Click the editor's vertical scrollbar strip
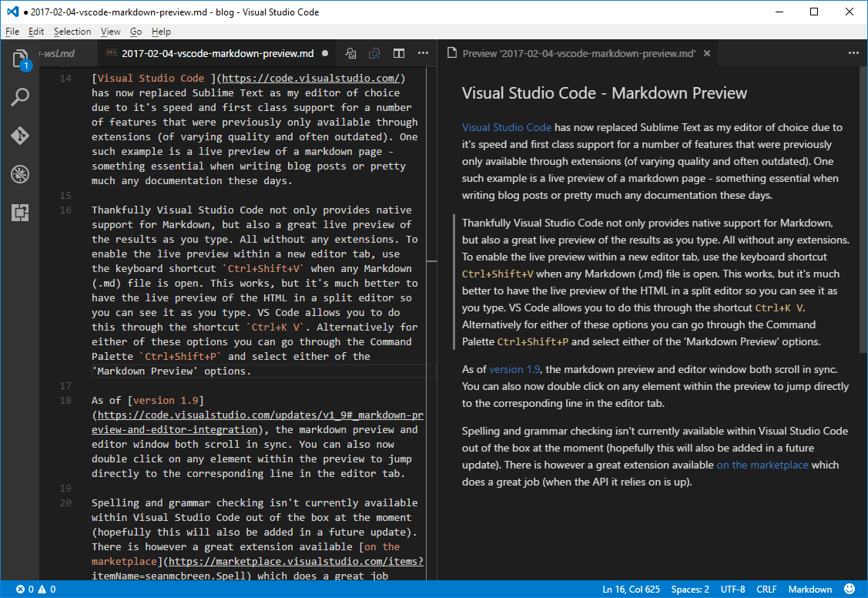 tap(431, 324)
